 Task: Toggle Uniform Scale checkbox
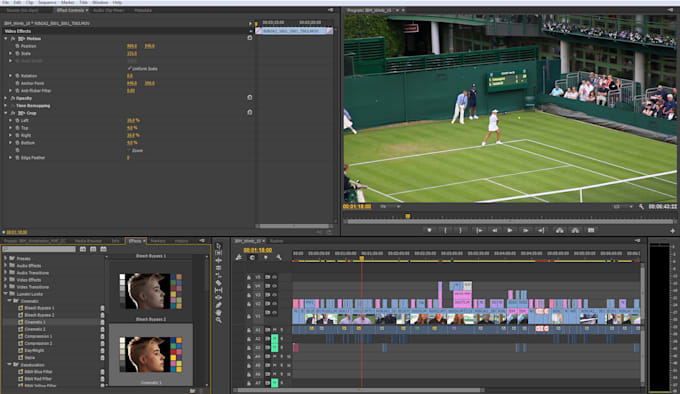(x=130, y=68)
